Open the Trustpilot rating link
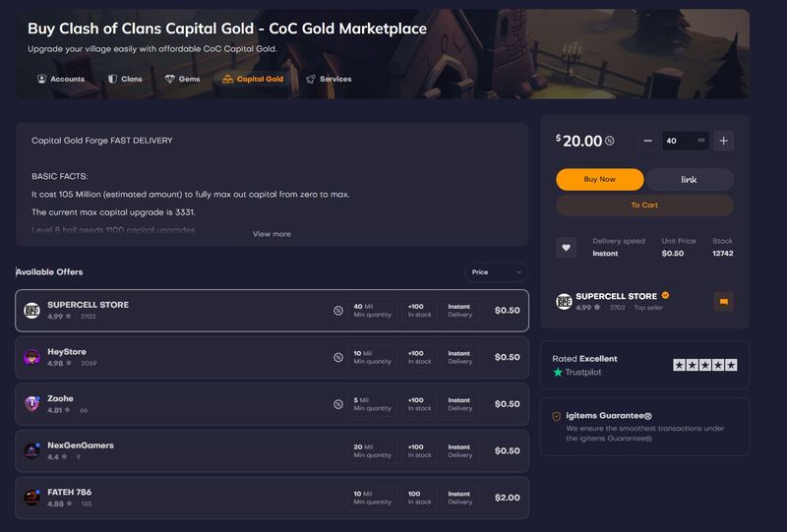Viewport: 787px width, 532px height. point(577,373)
